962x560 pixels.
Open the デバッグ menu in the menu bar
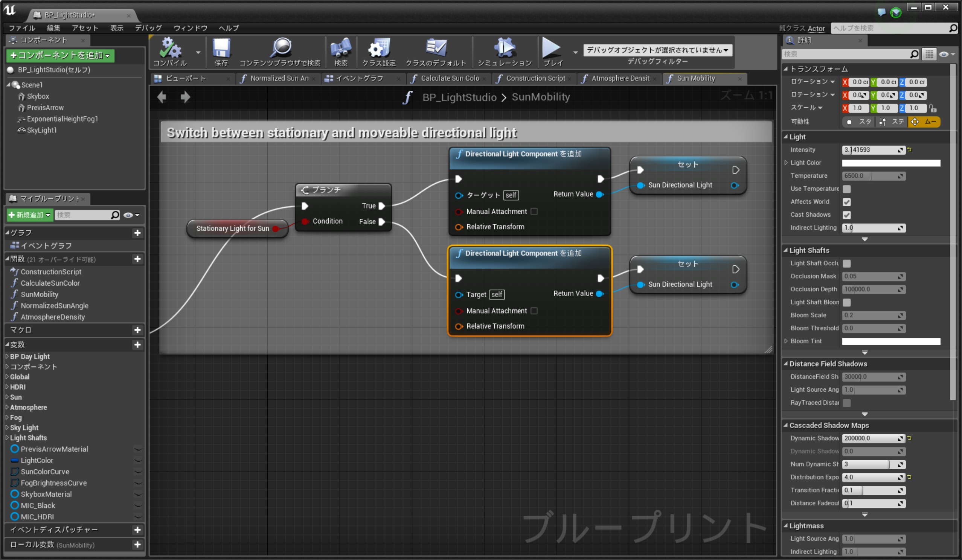148,28
